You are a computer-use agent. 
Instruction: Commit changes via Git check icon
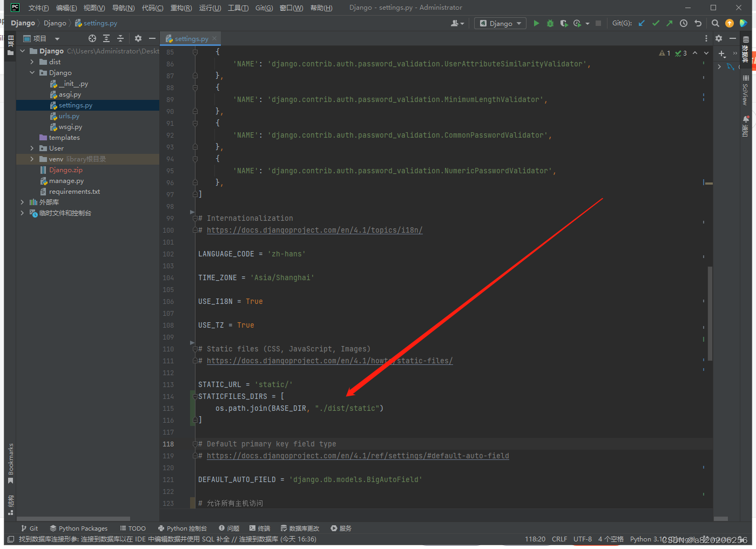click(x=655, y=23)
